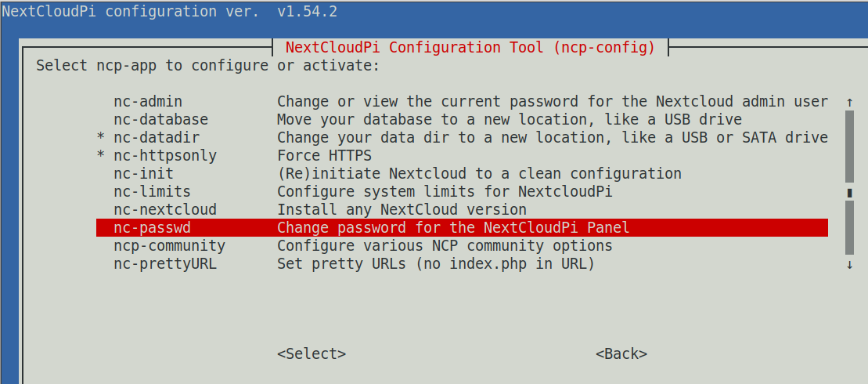Viewport: 868px width, 384px height.
Task: Click the scroll-down arrow of the list
Action: [849, 265]
